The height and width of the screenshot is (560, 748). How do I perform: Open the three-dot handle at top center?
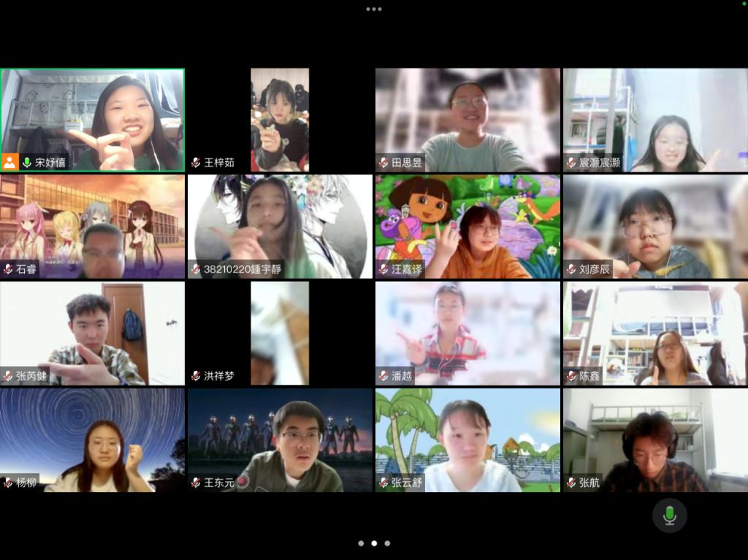[x=374, y=9]
